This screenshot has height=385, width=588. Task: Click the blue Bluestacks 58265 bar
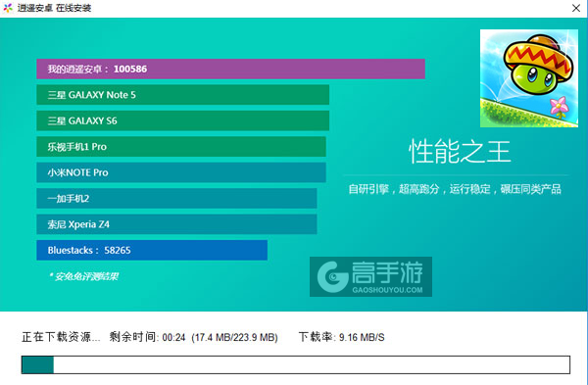click(x=152, y=250)
